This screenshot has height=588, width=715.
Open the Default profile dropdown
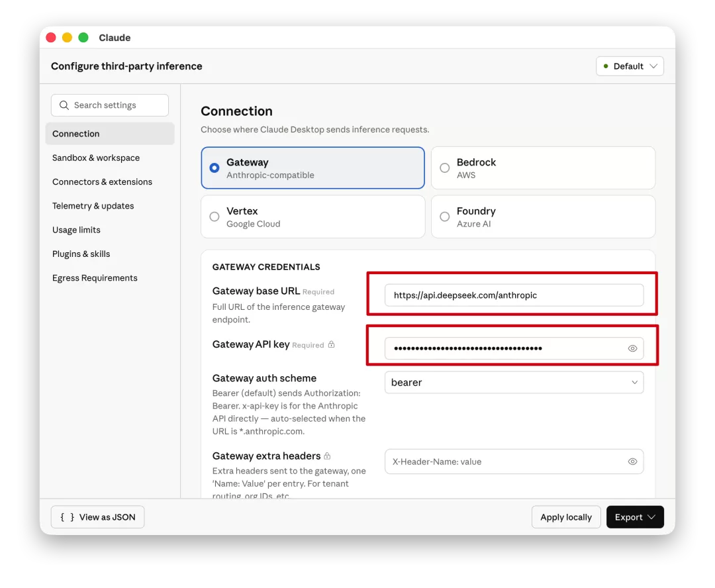pos(630,66)
